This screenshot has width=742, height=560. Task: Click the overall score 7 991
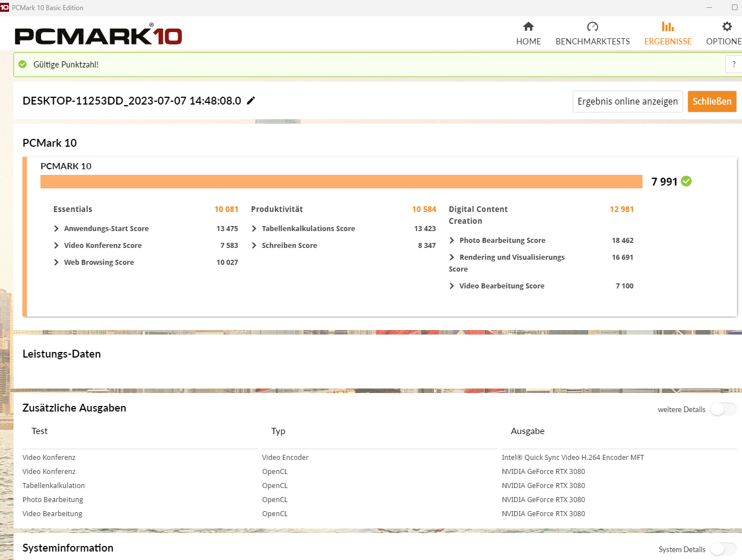[x=664, y=182]
